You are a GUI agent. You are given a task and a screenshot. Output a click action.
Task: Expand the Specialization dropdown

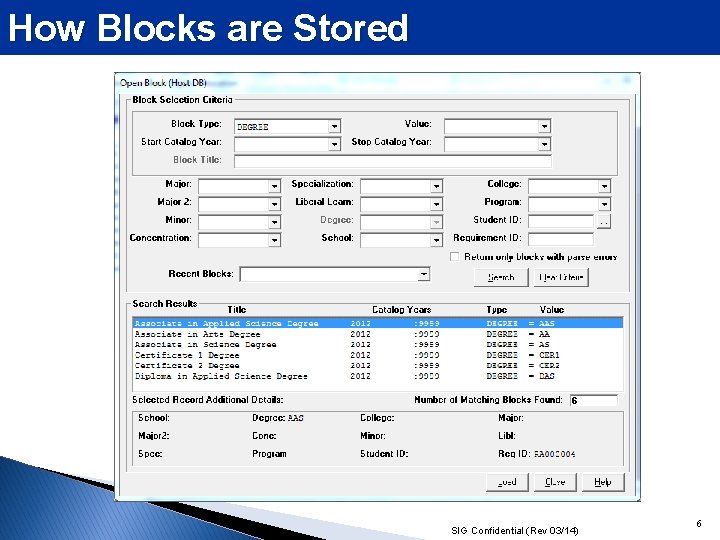point(436,186)
